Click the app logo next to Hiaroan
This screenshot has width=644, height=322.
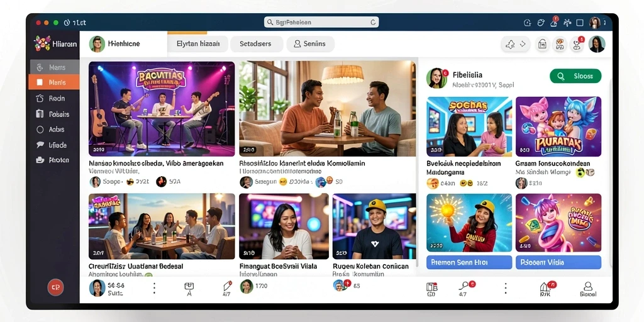[42, 43]
